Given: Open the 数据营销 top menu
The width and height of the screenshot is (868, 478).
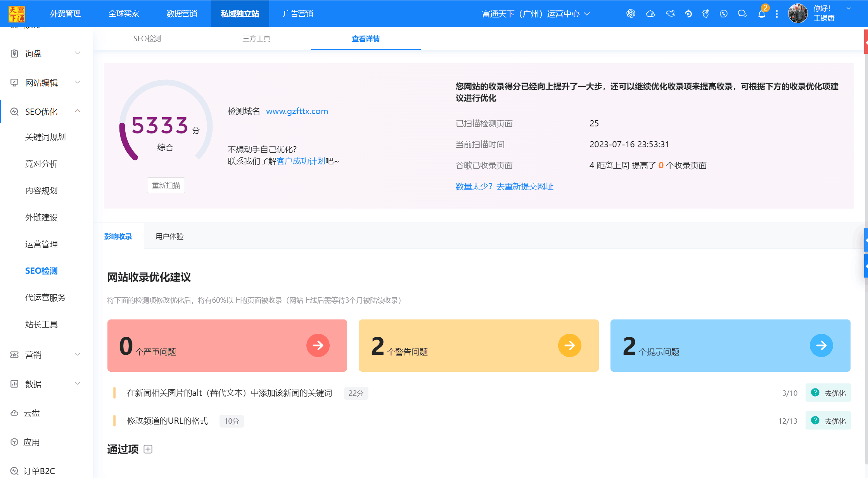Looking at the screenshot, I should pos(182,14).
